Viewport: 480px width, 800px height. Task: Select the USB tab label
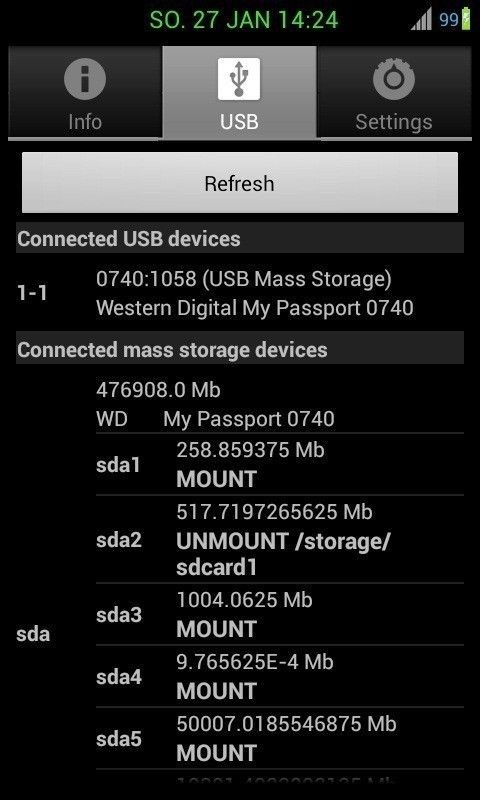point(239,122)
